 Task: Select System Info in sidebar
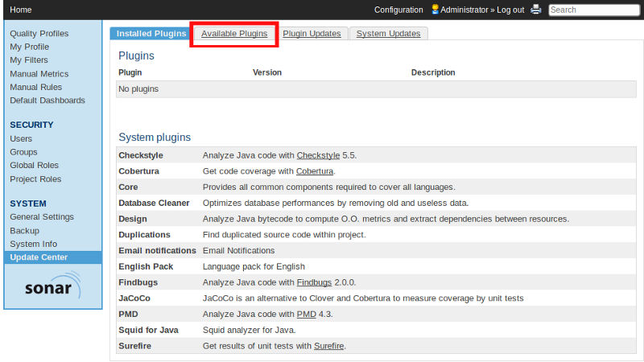tap(33, 243)
